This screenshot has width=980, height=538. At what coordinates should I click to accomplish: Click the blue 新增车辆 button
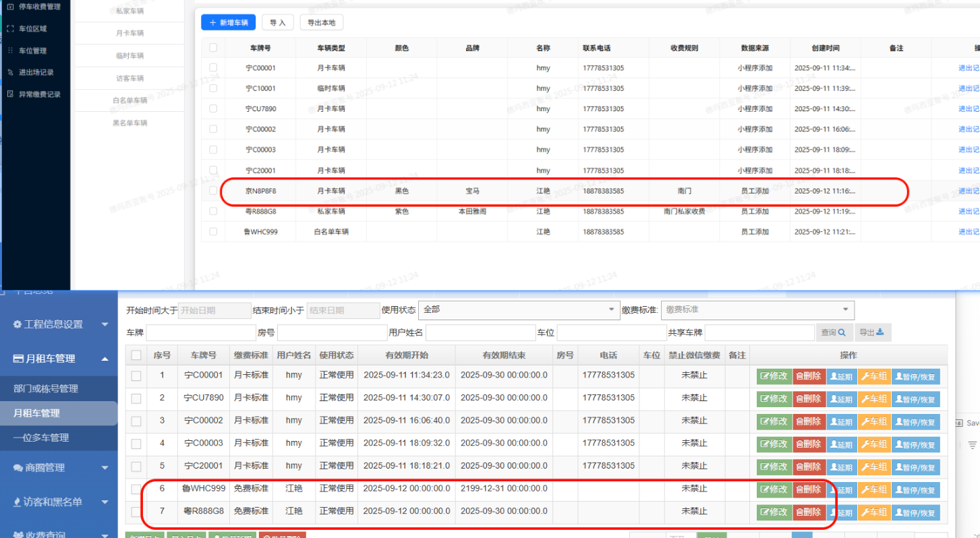tap(228, 22)
